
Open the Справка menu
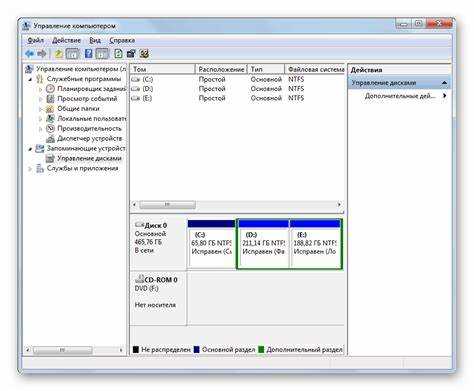[x=122, y=40]
